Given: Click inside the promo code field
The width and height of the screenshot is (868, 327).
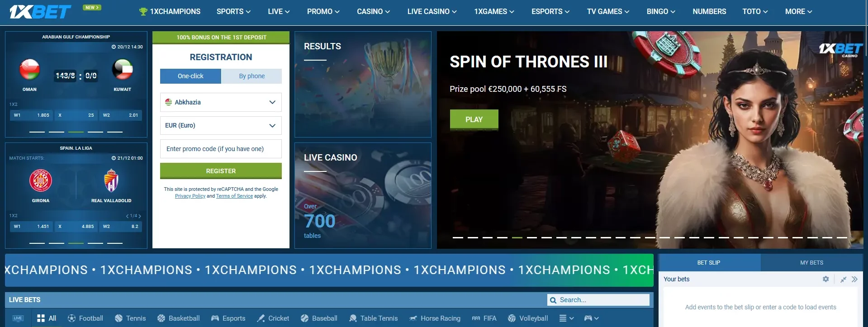Looking at the screenshot, I should pos(221,149).
